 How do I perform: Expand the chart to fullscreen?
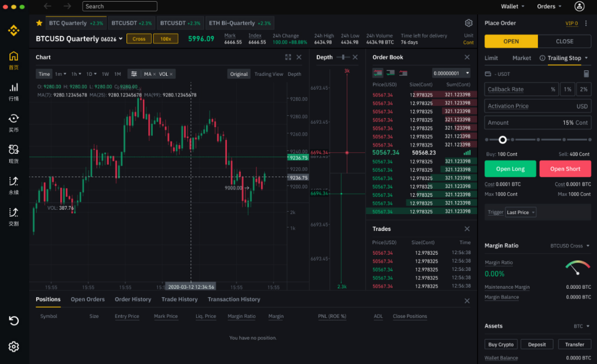pos(288,57)
